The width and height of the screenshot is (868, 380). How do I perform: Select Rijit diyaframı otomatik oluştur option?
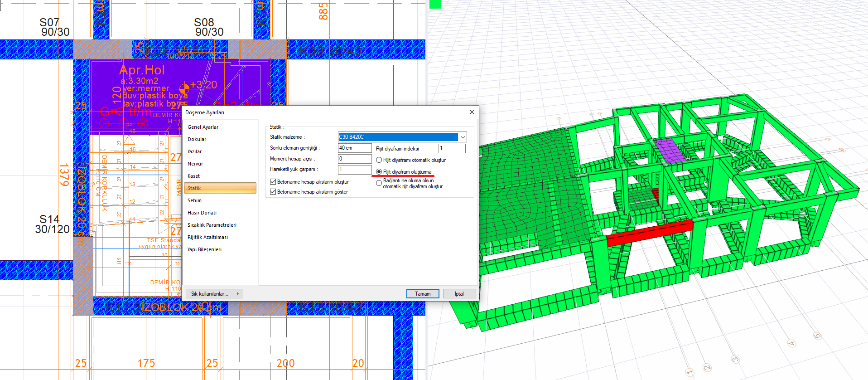tap(379, 160)
